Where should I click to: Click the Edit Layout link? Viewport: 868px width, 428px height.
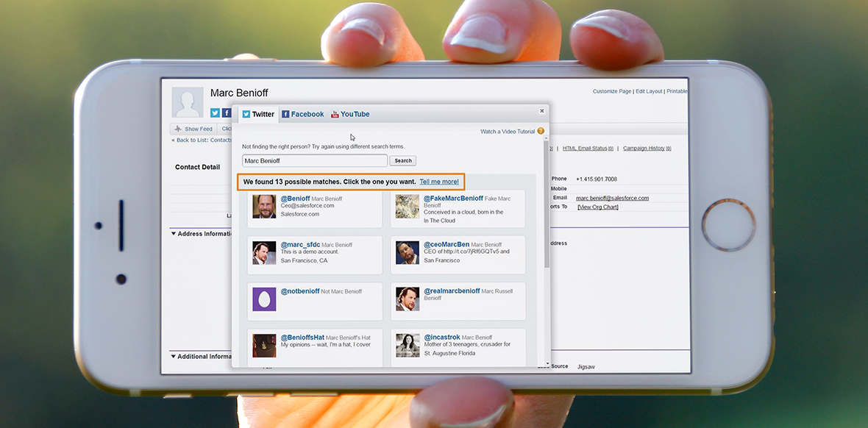(649, 91)
